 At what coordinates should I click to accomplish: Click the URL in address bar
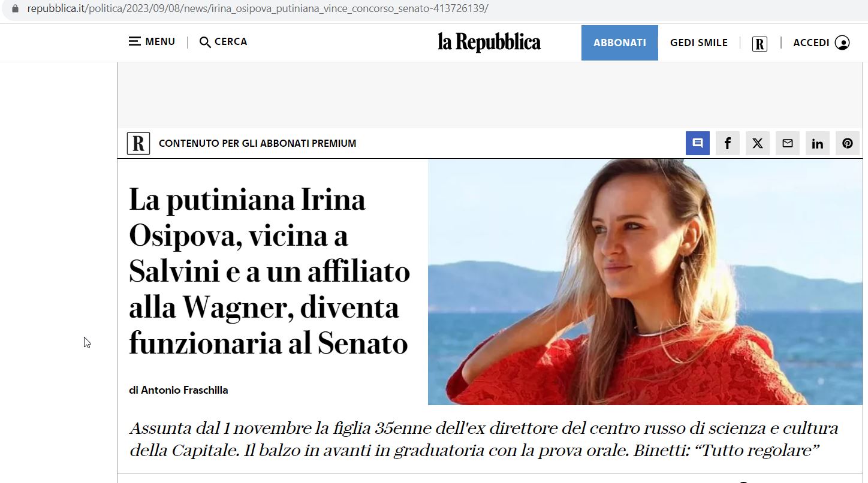(258, 9)
